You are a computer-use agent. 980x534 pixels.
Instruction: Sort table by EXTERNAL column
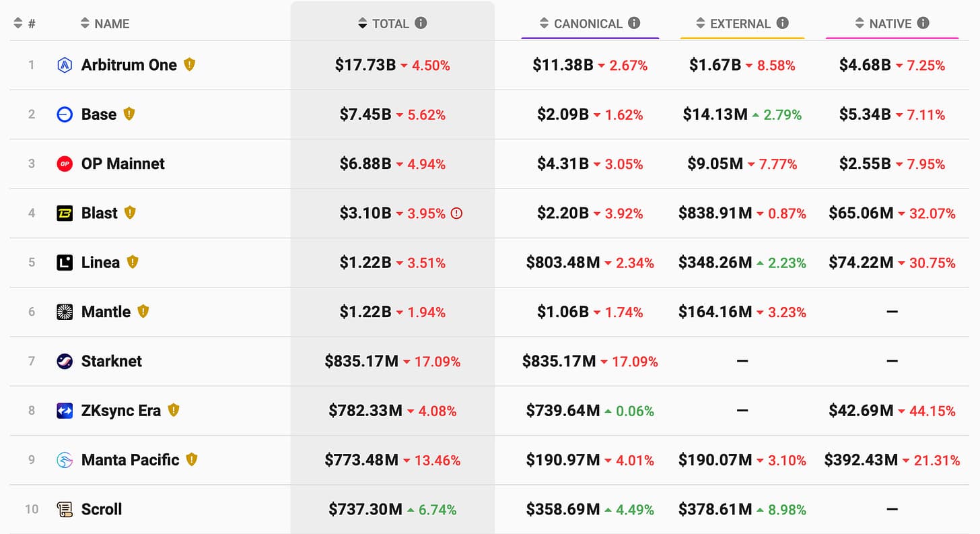tap(733, 24)
